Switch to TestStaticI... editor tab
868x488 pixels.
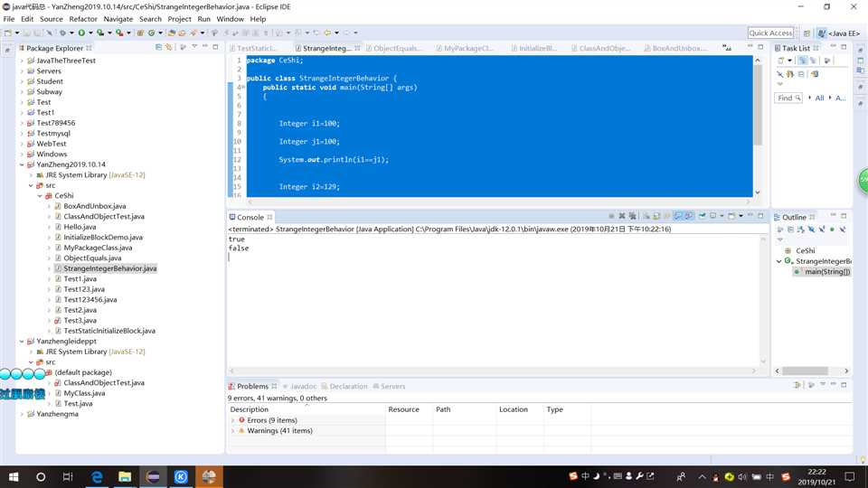[256, 48]
